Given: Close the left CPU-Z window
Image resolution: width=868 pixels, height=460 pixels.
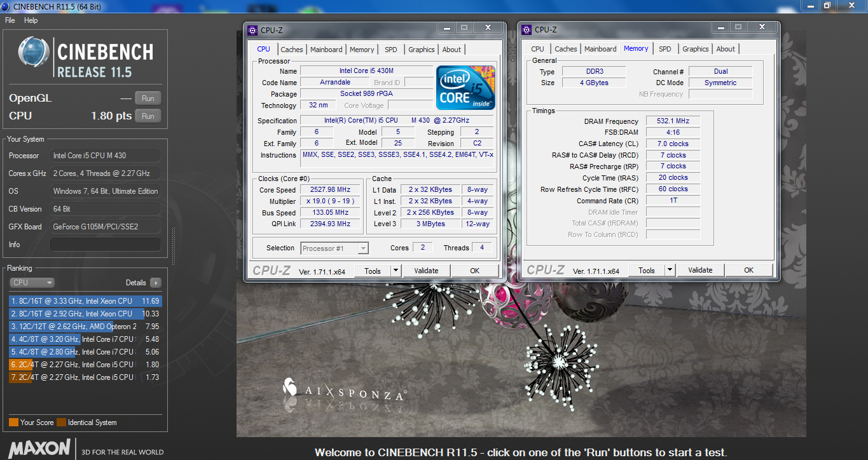Looking at the screenshot, I should pos(488,28).
